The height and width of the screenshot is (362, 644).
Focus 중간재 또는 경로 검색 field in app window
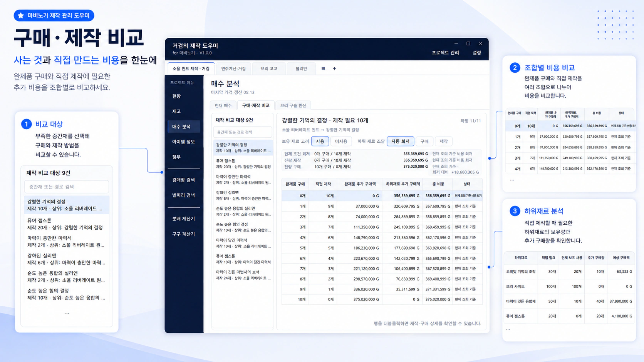(243, 132)
